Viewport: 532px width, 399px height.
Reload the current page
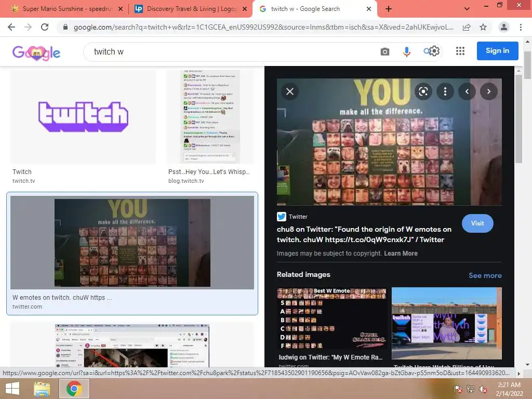pyautogui.click(x=45, y=27)
